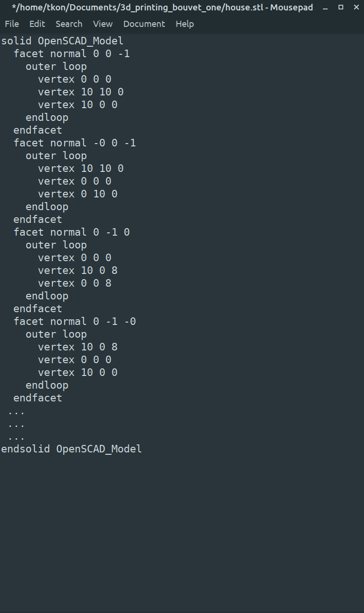The height and width of the screenshot is (613, 364).
Task: Open the Help menu
Action: click(185, 24)
